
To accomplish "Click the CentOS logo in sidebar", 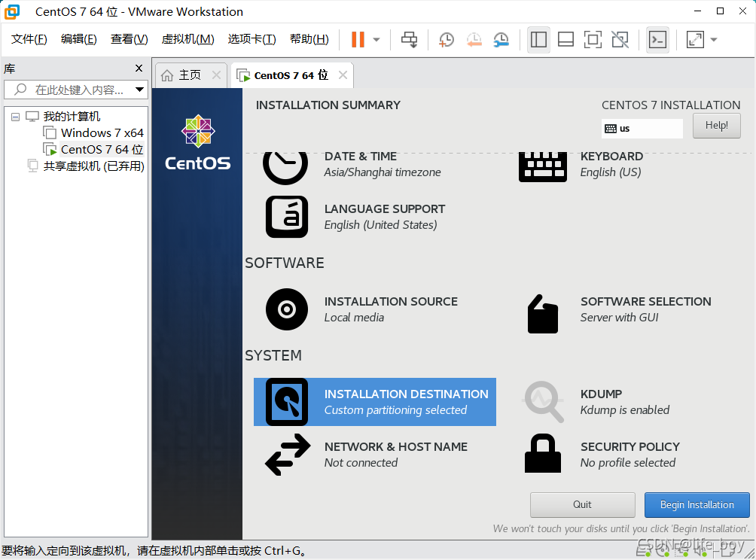I will 198,143.
